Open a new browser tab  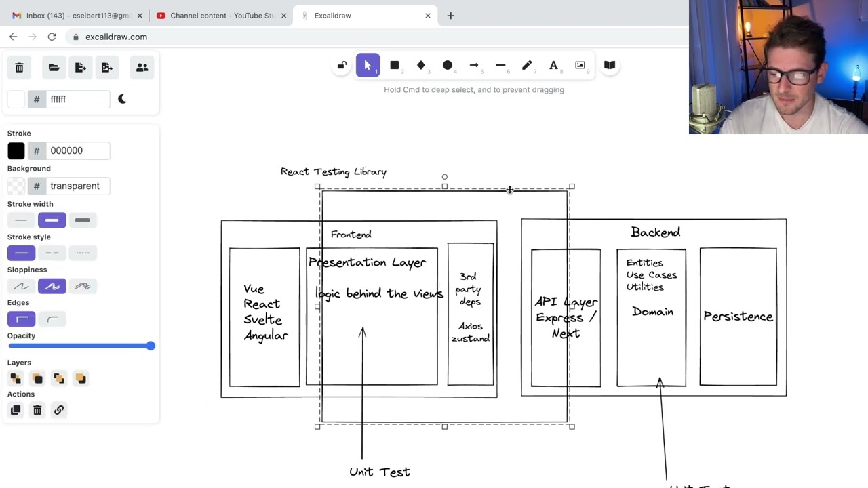pos(450,16)
